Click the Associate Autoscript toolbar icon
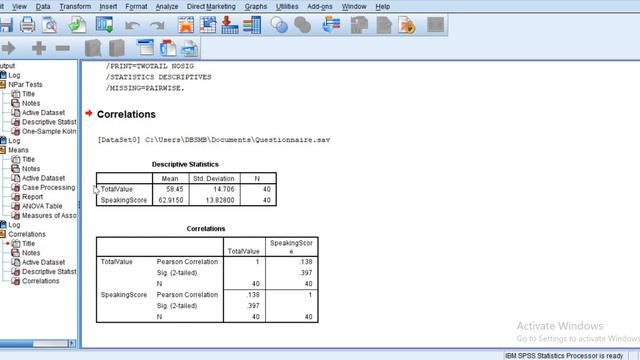This screenshot has height=360, width=640. coord(359,25)
